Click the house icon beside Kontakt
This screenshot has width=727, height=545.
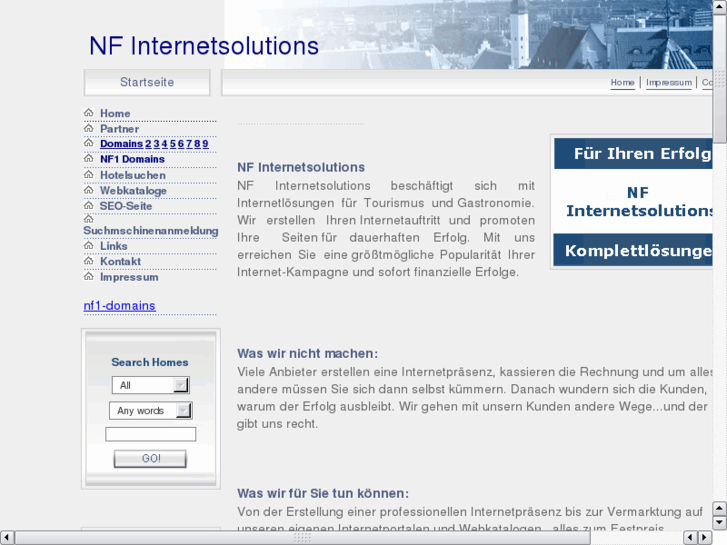pos(89,261)
